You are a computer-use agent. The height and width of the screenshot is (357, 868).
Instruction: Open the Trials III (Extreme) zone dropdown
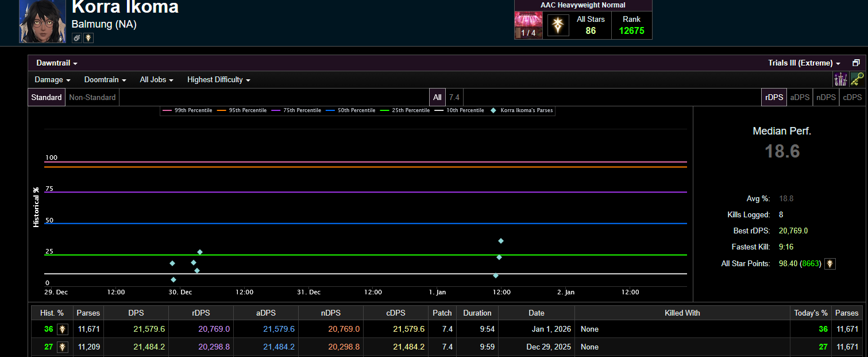(x=804, y=63)
